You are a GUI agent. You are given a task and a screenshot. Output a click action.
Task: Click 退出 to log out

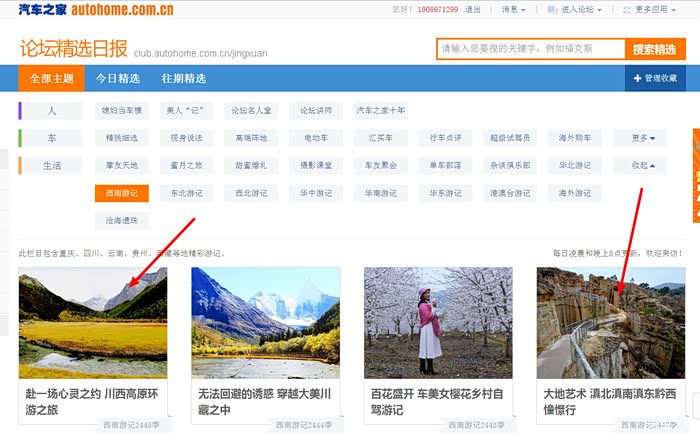coord(472,9)
